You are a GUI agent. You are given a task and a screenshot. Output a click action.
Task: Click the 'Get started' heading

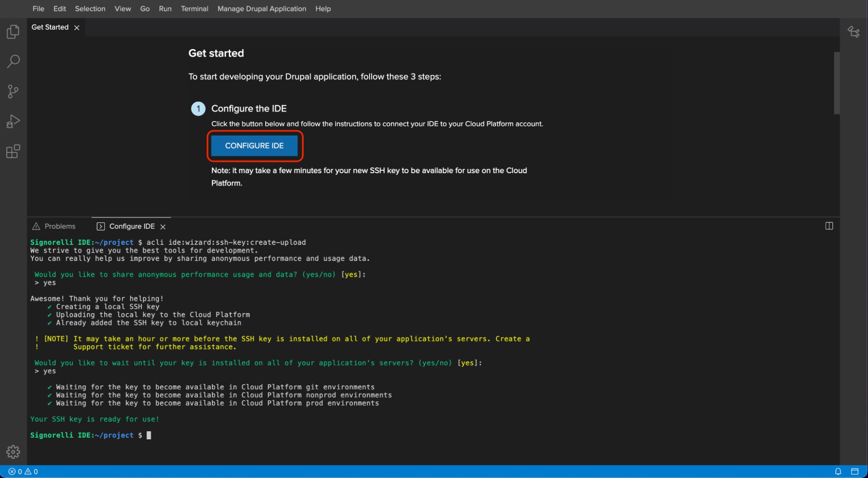216,53
